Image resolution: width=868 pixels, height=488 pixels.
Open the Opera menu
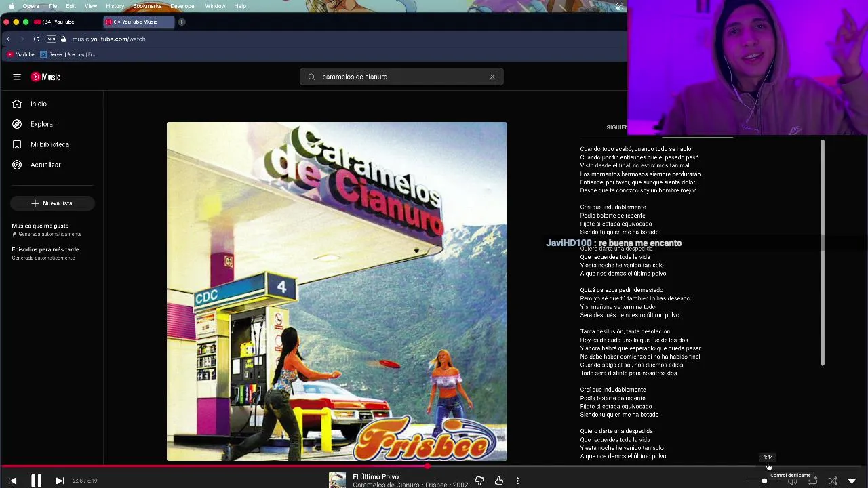(31, 6)
